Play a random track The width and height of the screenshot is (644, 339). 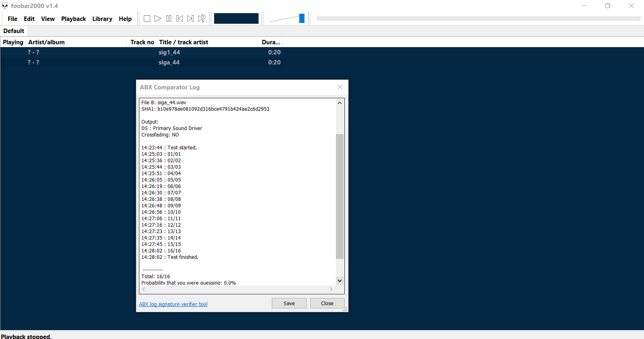[x=202, y=19]
